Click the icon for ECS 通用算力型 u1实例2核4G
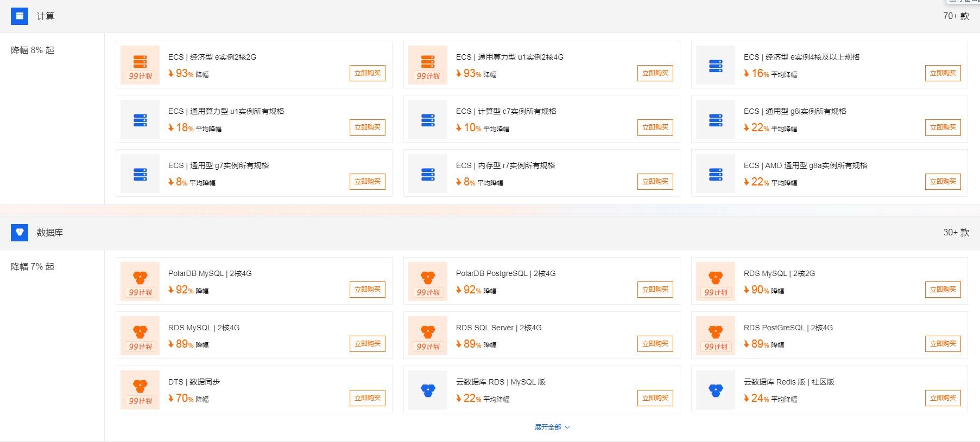980x442 pixels. coord(428,65)
